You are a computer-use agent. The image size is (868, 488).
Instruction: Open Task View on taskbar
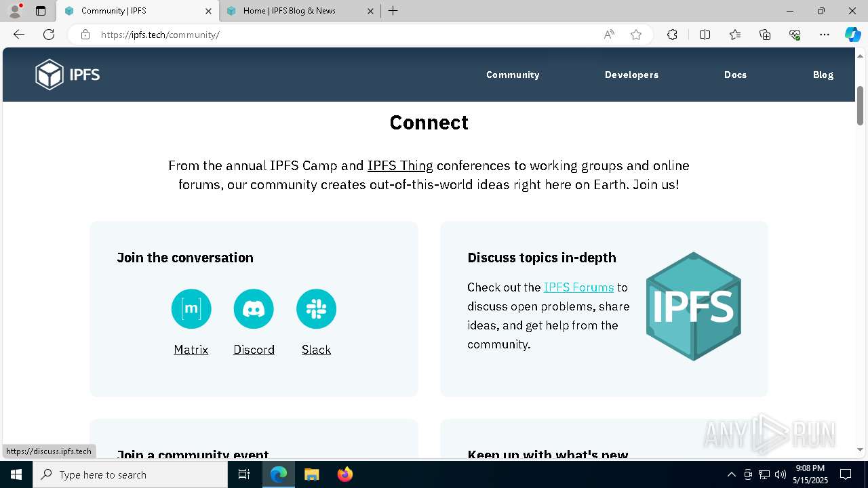(x=244, y=474)
